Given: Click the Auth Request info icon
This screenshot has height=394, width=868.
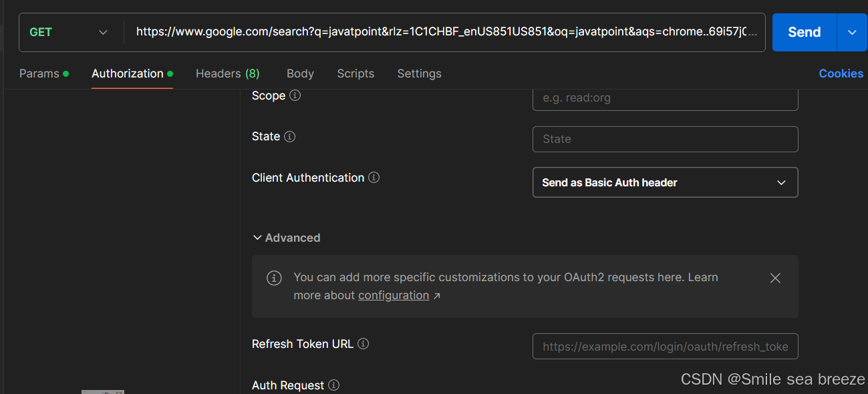Looking at the screenshot, I should pos(333,385).
